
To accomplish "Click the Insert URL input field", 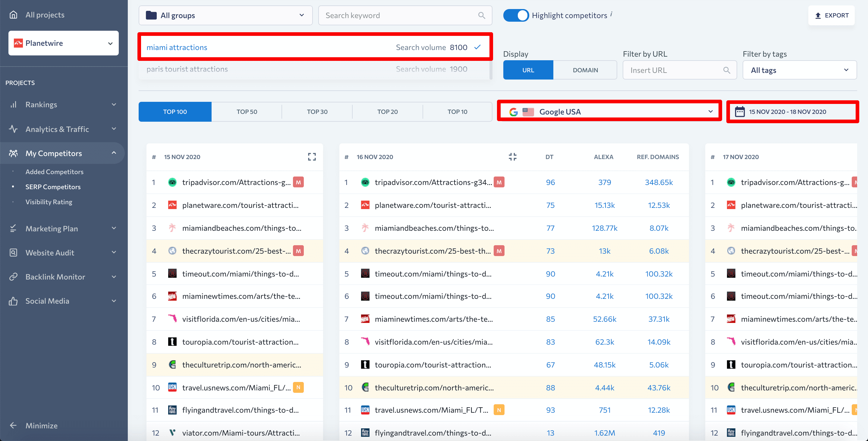I will tap(679, 70).
